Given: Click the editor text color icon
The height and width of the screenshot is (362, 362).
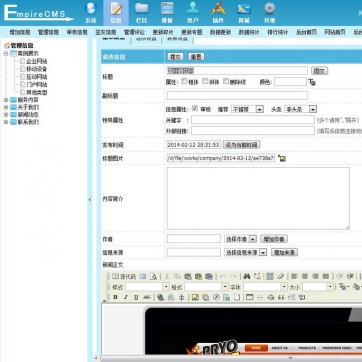Looking at the screenshot, I should [342, 287].
